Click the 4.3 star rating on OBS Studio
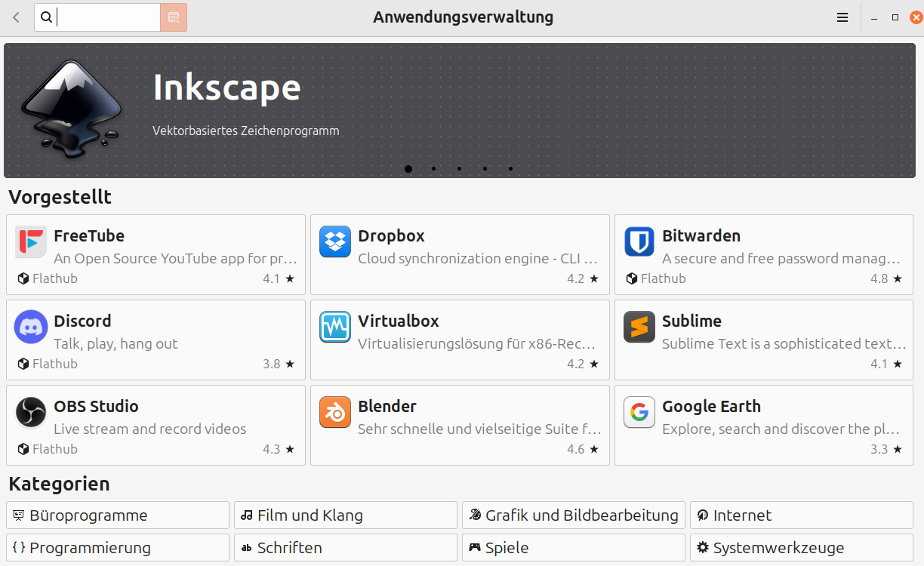 pos(279,449)
